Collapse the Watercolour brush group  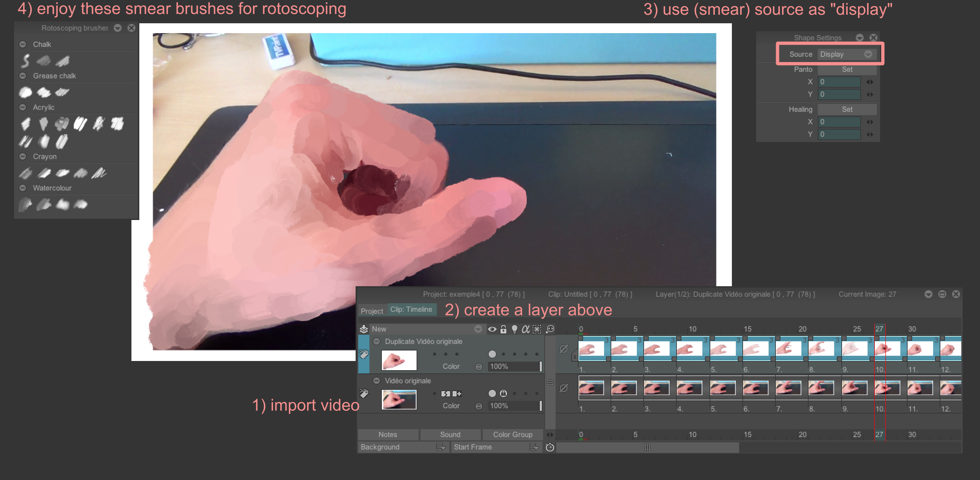(22, 188)
